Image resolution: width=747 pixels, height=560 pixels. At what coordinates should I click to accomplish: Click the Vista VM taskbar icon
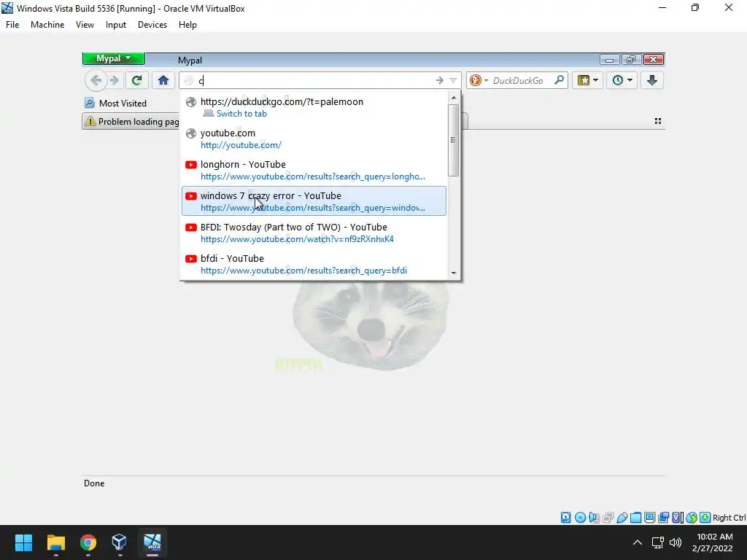point(152,542)
